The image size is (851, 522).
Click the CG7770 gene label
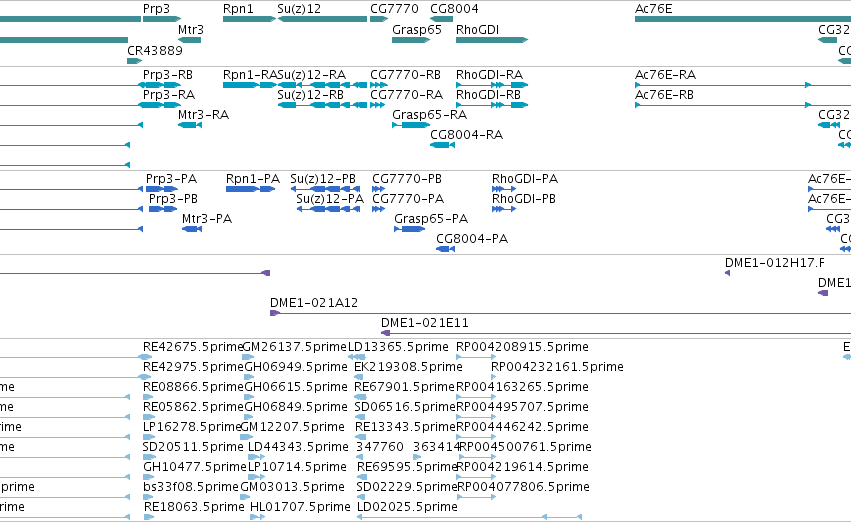click(x=395, y=9)
